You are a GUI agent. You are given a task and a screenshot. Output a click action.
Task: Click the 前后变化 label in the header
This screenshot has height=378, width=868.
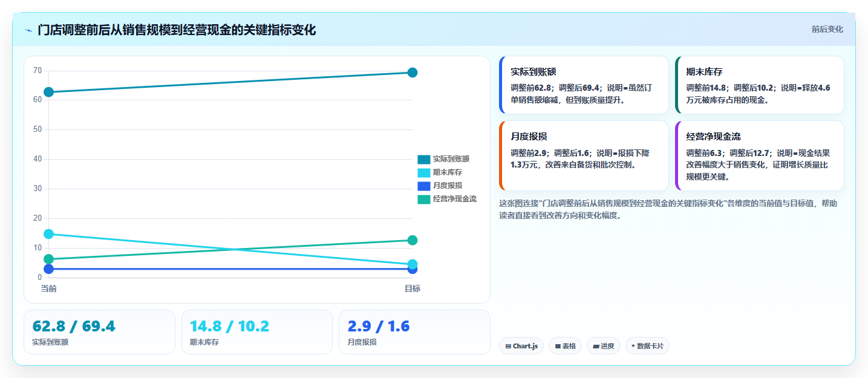(827, 30)
